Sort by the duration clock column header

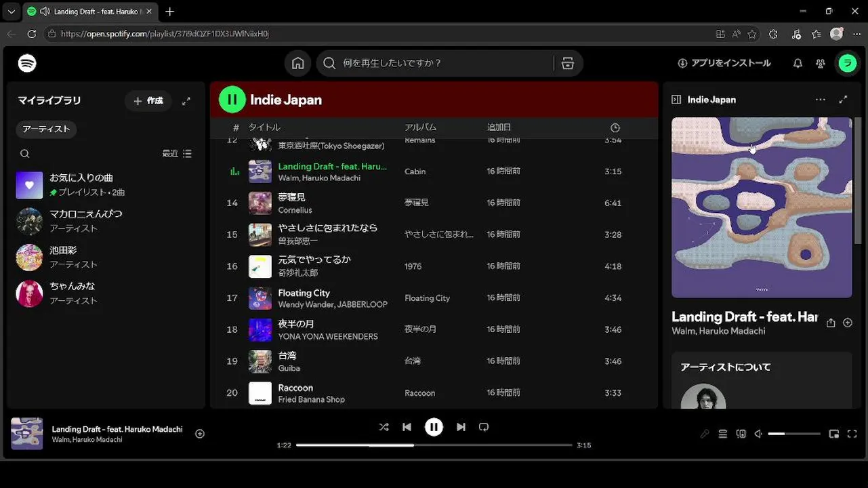pos(615,127)
